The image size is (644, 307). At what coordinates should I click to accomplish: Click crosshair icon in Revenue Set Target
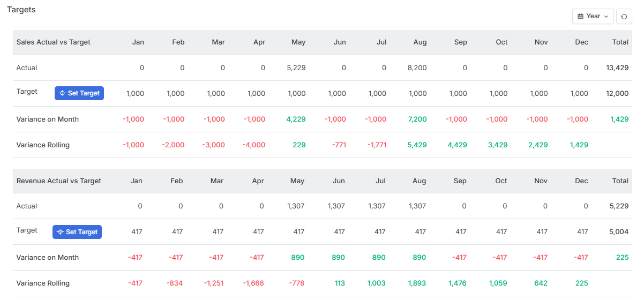click(x=59, y=232)
